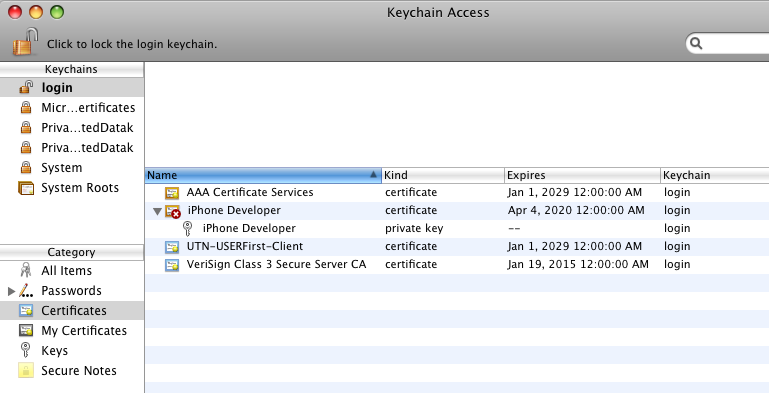Click the invalid iPhone Developer certificate icon

pyautogui.click(x=173, y=211)
